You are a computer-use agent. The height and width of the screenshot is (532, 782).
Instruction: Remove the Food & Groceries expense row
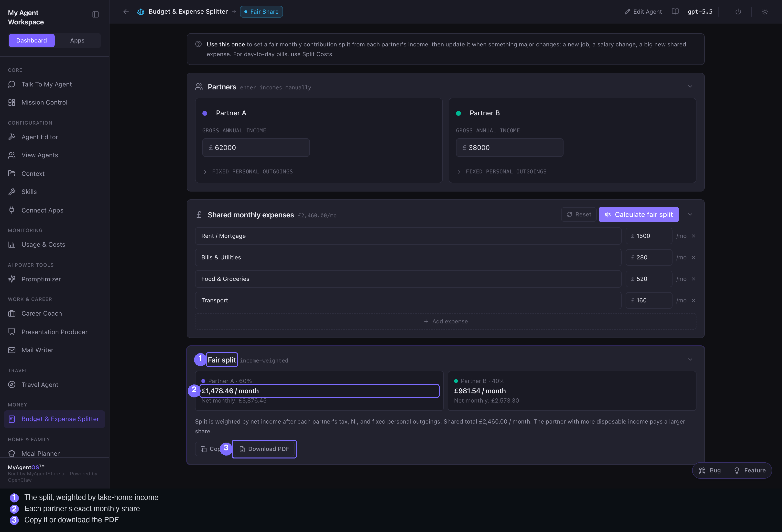tap(694, 279)
